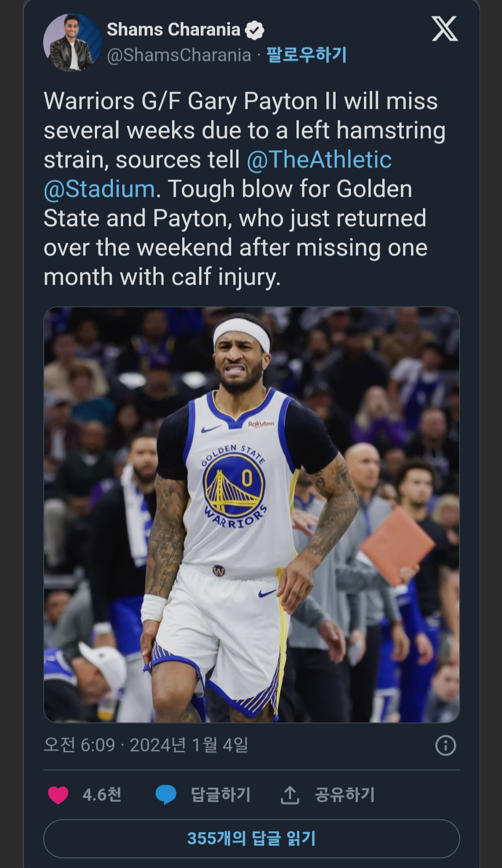Click the @ShamsCharania handle
502x868 pixels.
pyautogui.click(x=179, y=55)
